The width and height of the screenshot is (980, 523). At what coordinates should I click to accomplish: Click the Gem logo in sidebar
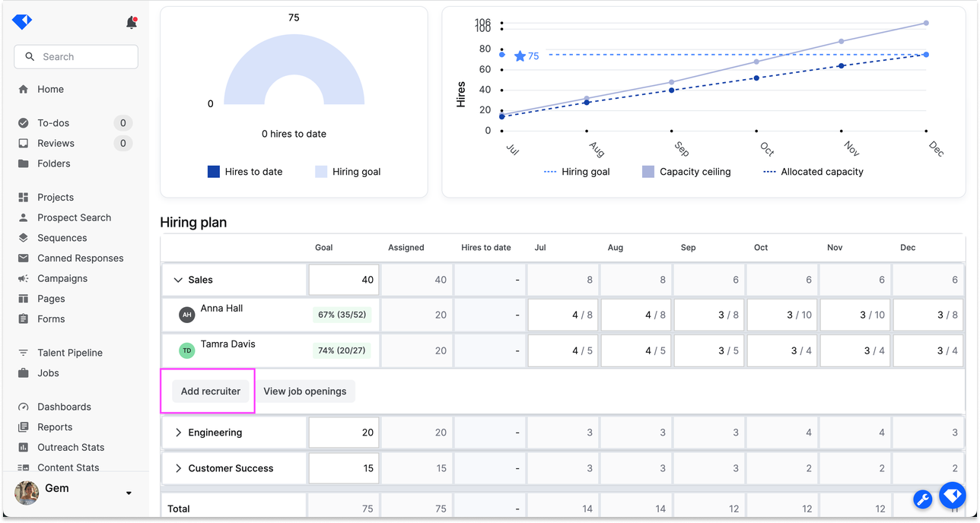pyautogui.click(x=22, y=22)
